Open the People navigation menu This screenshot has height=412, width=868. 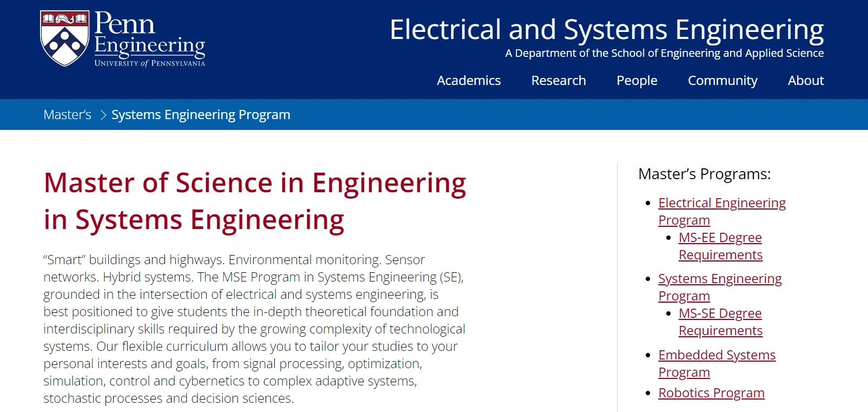point(637,81)
